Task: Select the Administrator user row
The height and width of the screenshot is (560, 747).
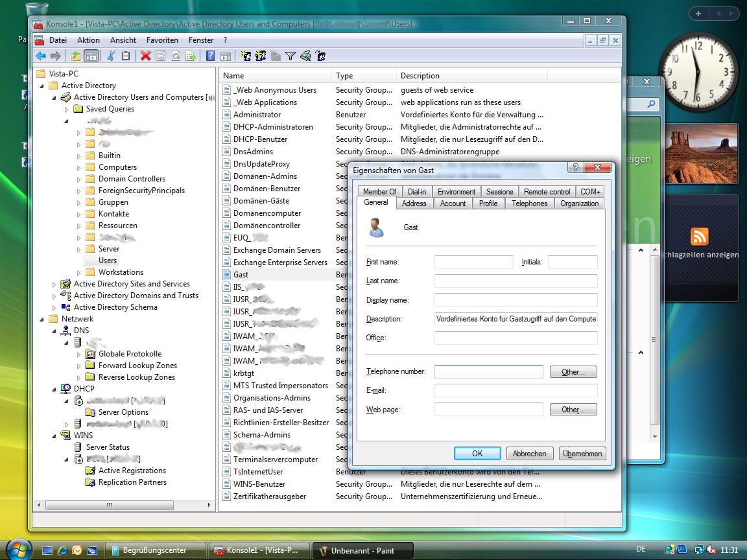Action: (x=257, y=115)
